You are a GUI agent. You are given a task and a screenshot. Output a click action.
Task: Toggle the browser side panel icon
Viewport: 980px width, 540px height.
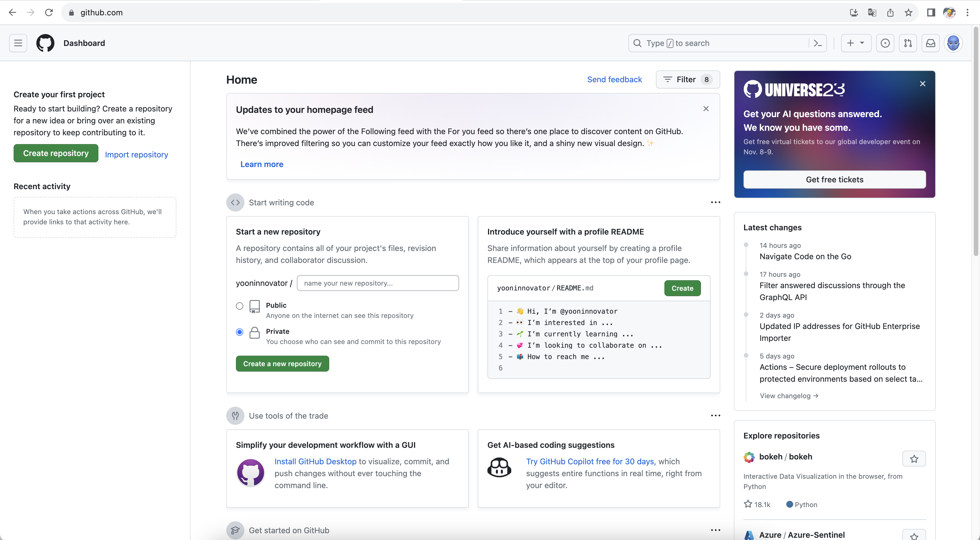(931, 12)
